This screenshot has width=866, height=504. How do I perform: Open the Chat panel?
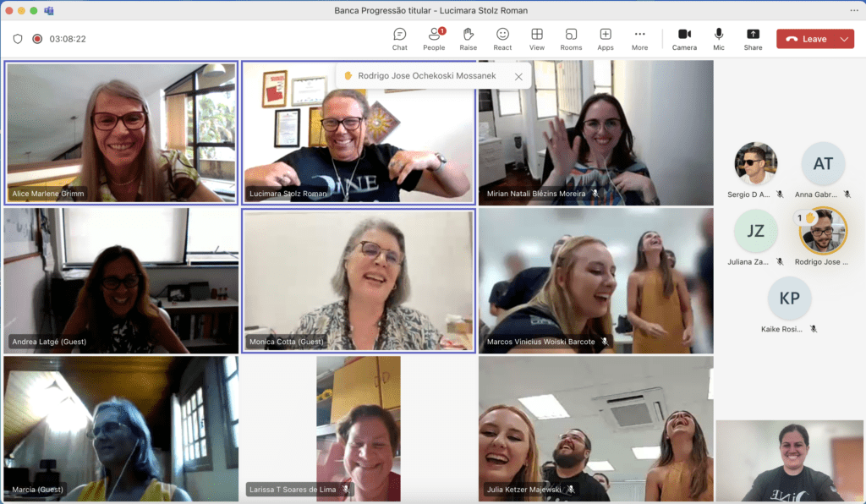point(399,38)
